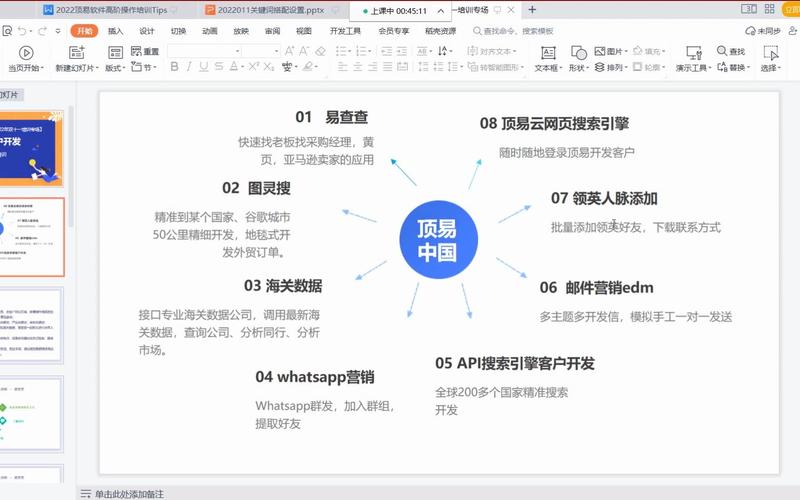
Task: Undo the last action
Action: (x=22, y=31)
